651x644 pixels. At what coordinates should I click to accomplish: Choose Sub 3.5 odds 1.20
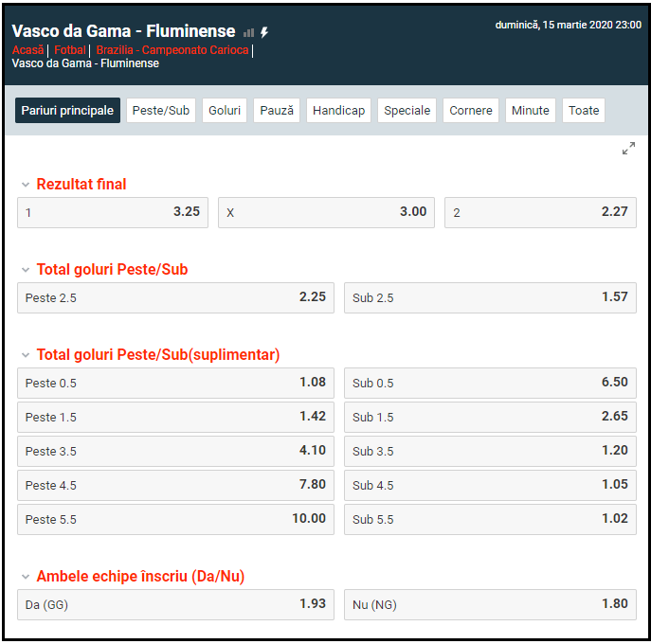489,451
